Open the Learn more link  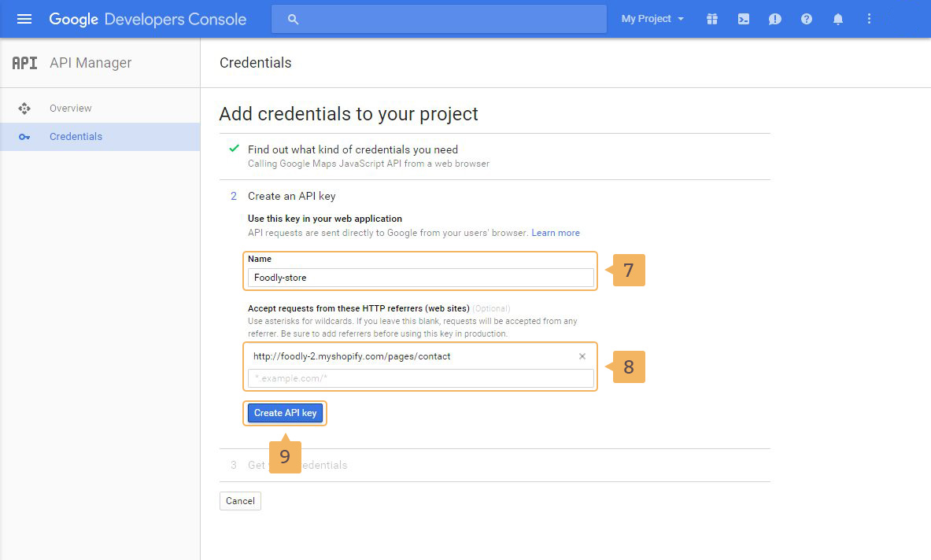tap(556, 233)
